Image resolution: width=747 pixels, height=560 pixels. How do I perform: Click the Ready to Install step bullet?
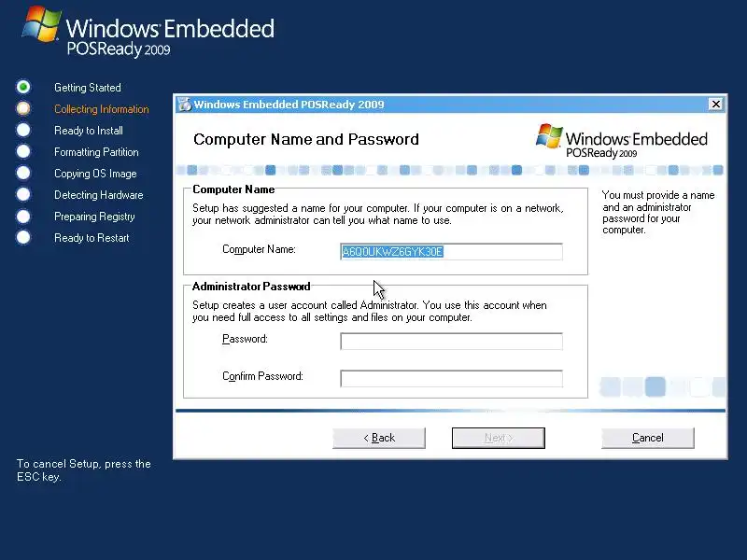(x=22, y=130)
